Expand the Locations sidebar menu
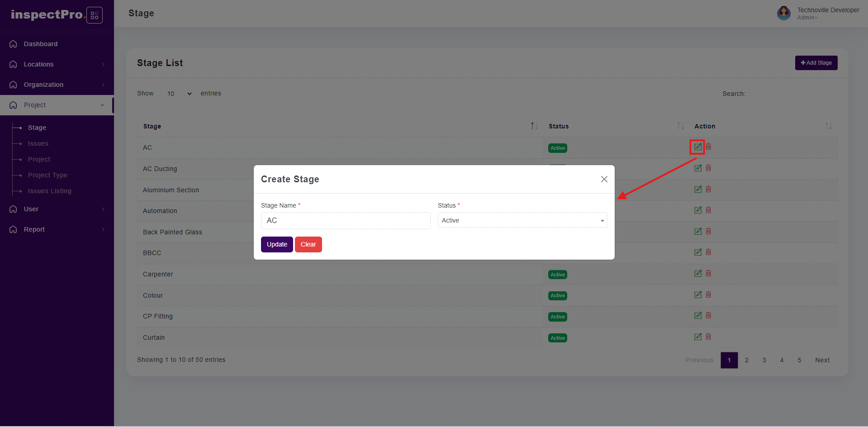Image resolution: width=868 pixels, height=427 pixels. [57, 64]
